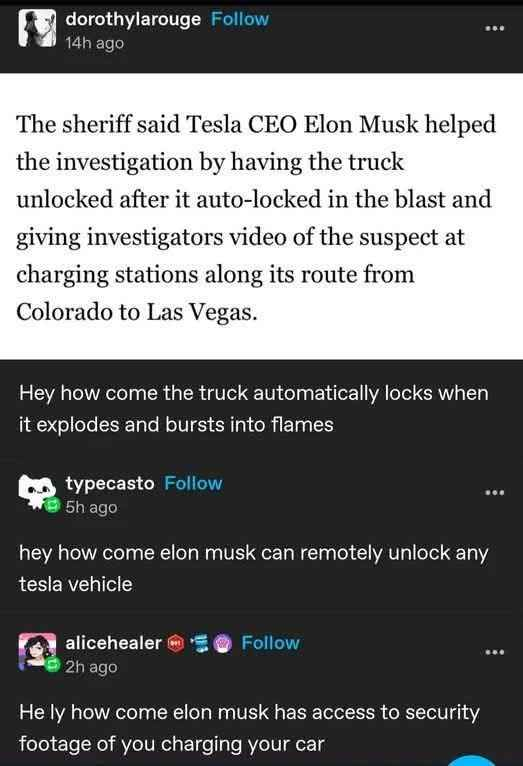523x766 pixels.
Task: Open typecasto's blog from the username
Action: (110, 483)
